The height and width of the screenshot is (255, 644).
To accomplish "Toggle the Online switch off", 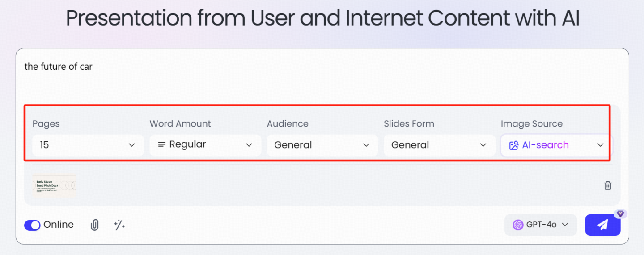I will click(x=32, y=225).
